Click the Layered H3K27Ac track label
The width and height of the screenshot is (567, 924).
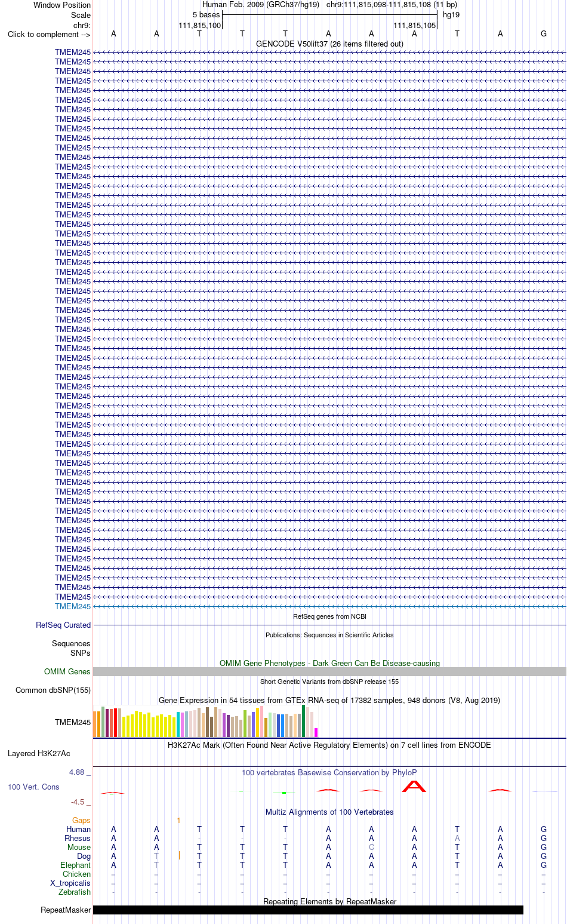[x=39, y=753]
